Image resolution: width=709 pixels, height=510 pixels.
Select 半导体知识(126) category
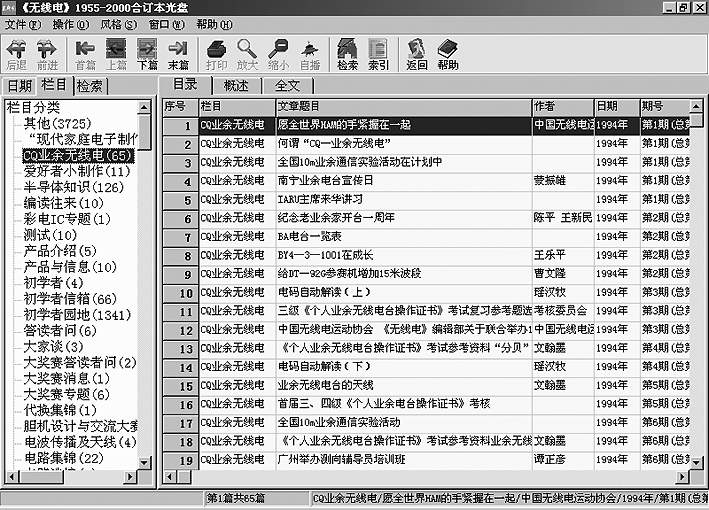pos(74,187)
